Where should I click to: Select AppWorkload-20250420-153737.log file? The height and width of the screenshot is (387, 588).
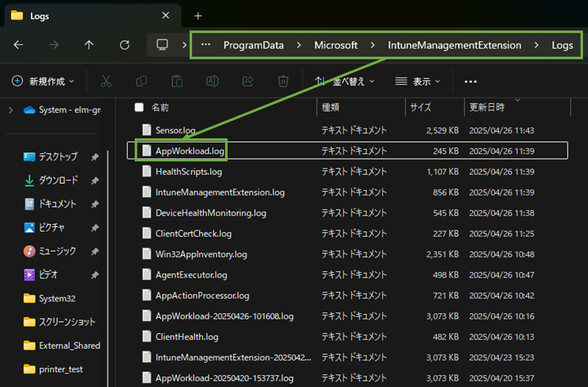tap(347, 377)
